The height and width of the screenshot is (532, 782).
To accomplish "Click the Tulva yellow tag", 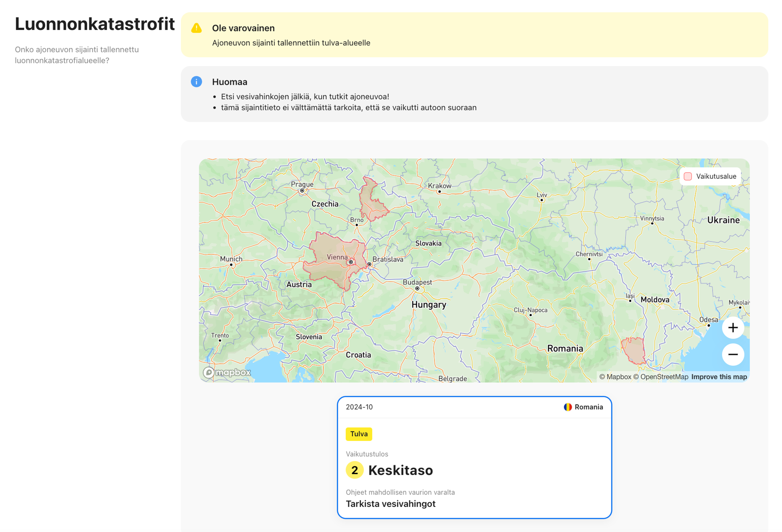I will tap(359, 434).
